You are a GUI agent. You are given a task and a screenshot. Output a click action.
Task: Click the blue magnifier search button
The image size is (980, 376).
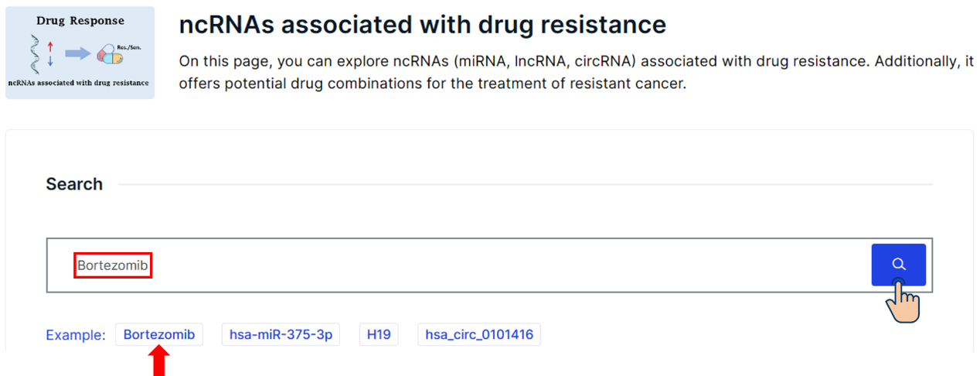tap(898, 265)
